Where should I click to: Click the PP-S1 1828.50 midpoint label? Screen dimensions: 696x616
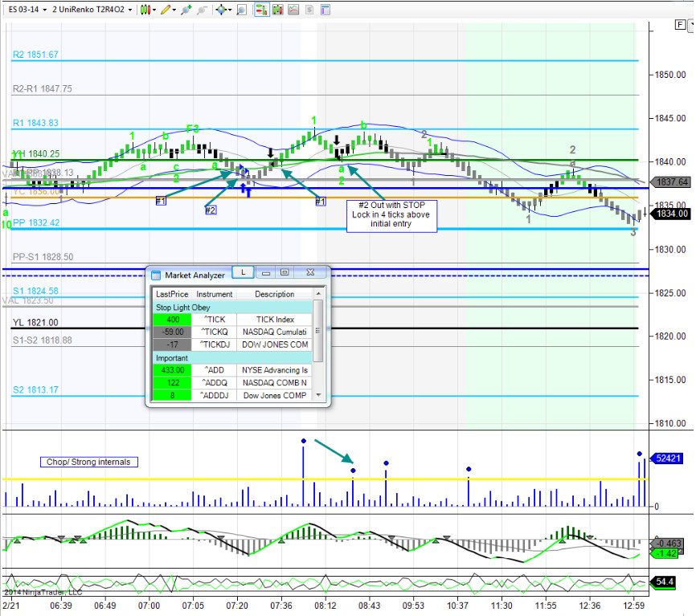tap(43, 257)
